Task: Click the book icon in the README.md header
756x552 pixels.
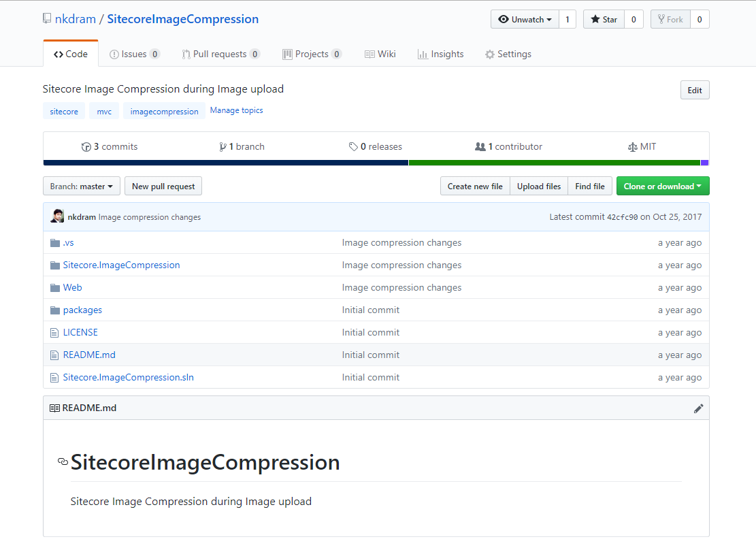Action: click(54, 408)
